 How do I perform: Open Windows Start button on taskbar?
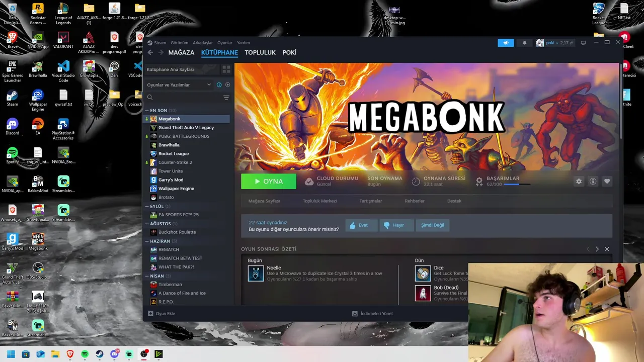coord(11,354)
